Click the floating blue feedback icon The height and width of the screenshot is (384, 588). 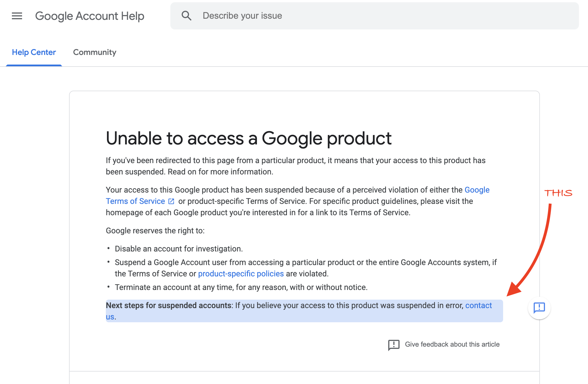(539, 308)
